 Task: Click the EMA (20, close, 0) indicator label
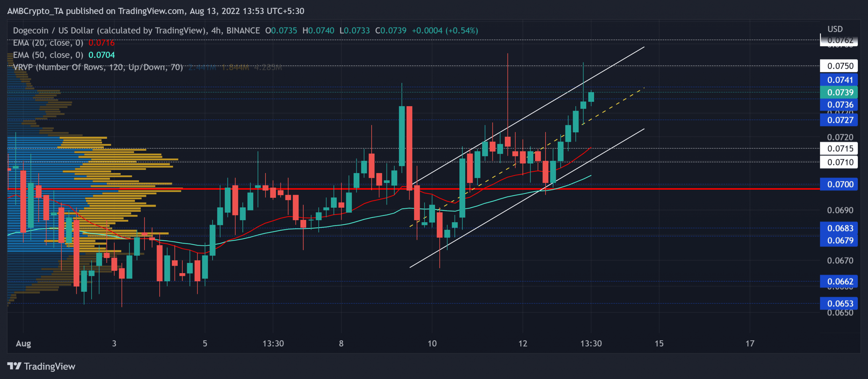pos(48,43)
